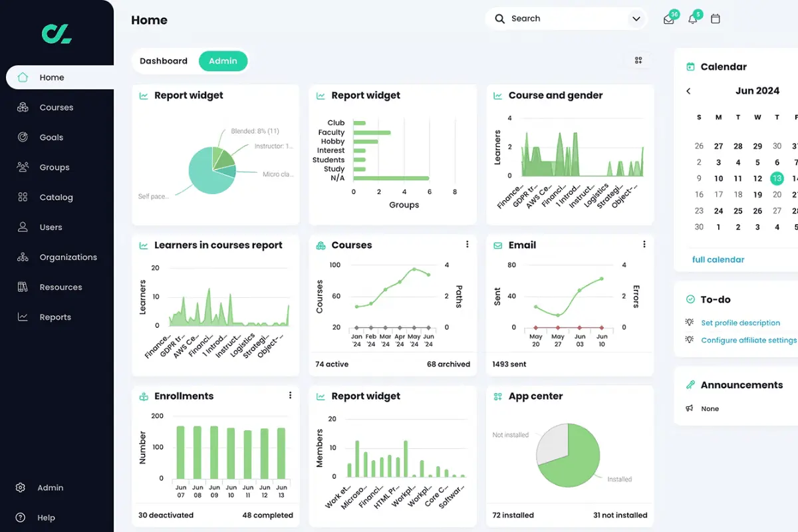Screen dimensions: 798x532
Task: Go to previous month in calendar
Action: pos(688,91)
